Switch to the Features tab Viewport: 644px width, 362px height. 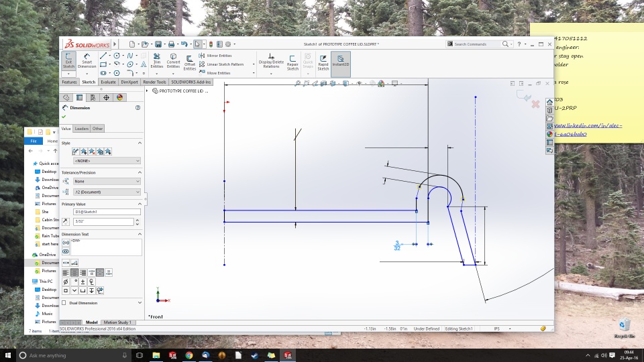(69, 82)
